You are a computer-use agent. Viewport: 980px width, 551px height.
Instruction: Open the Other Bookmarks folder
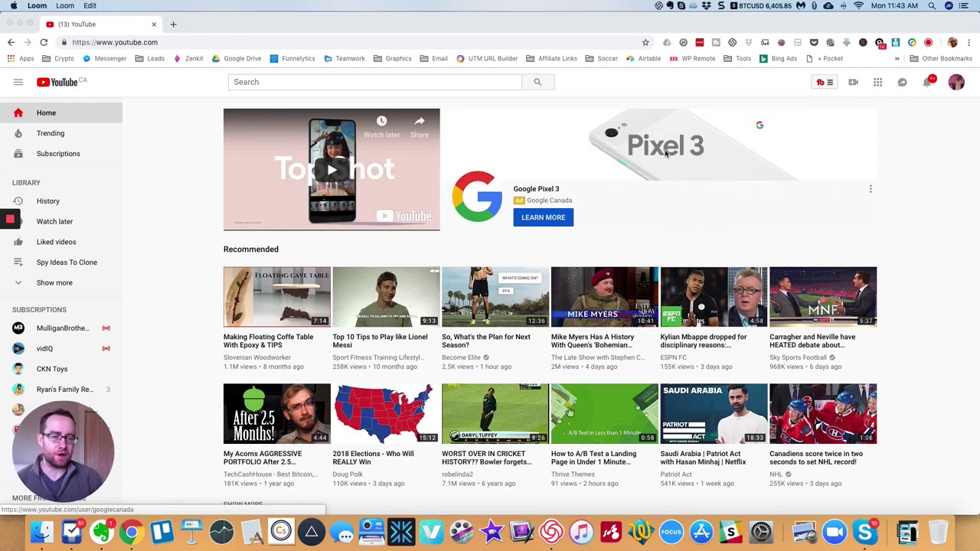[x=941, y=58]
